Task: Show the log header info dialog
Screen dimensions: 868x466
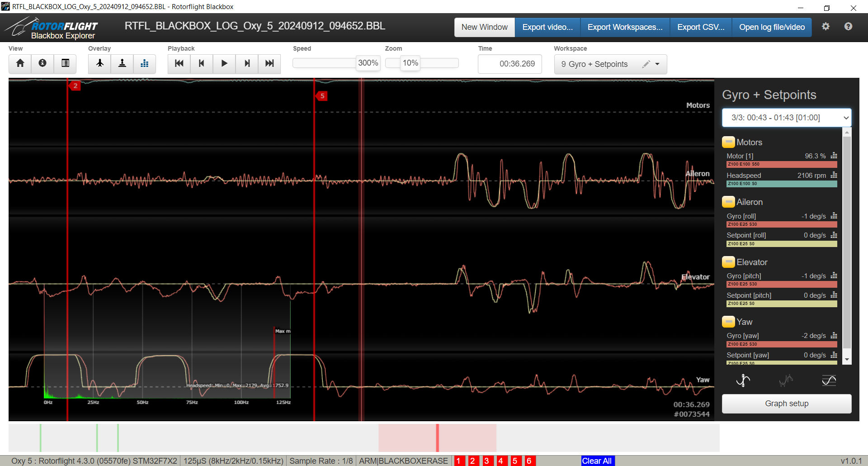Action: tap(42, 63)
